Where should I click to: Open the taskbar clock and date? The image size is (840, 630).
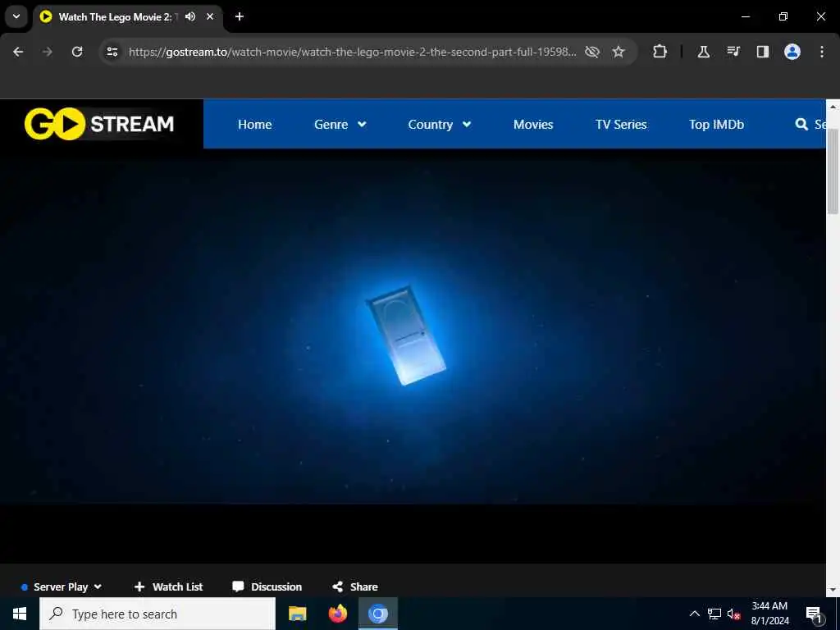pos(769,614)
